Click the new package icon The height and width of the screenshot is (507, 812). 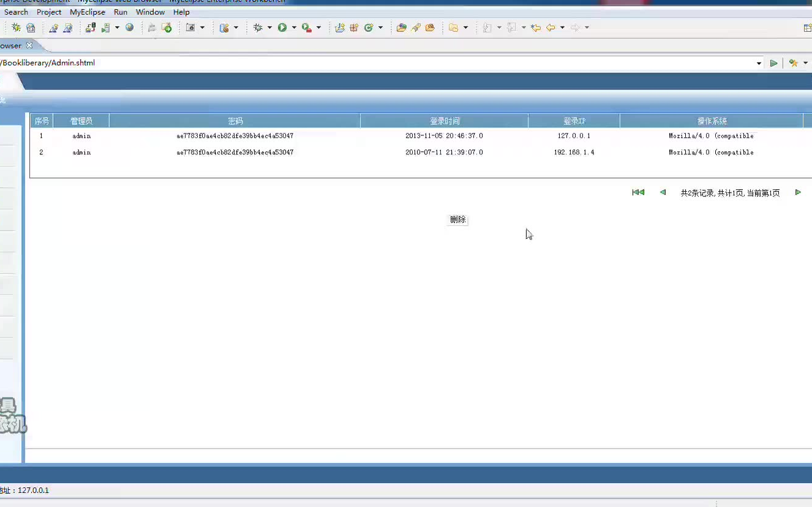click(354, 28)
